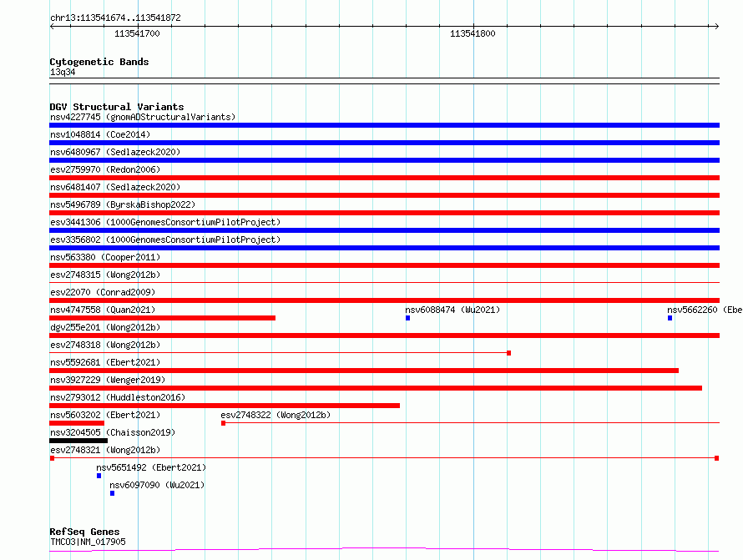Click the red bar under dgv255e201
The width and height of the screenshot is (743, 560).
(384, 335)
